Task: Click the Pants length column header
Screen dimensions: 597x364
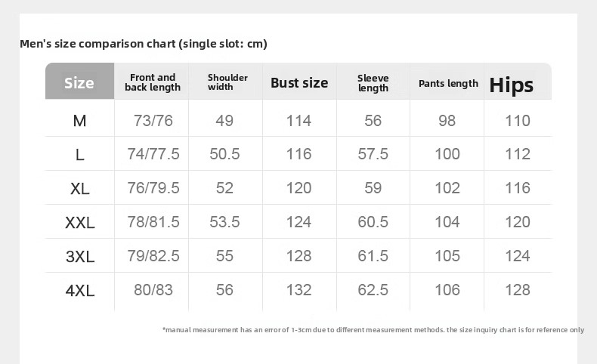Action: click(x=448, y=83)
